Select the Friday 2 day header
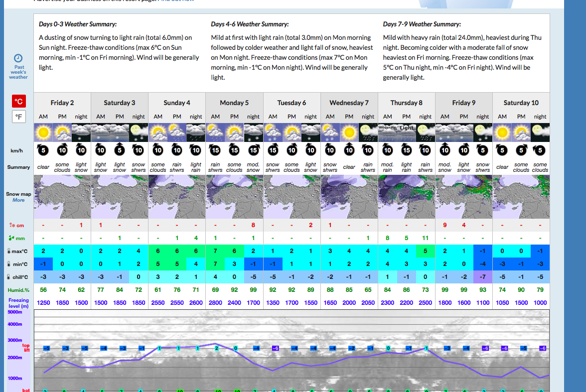Screen dimensions: 586x392 62,103
